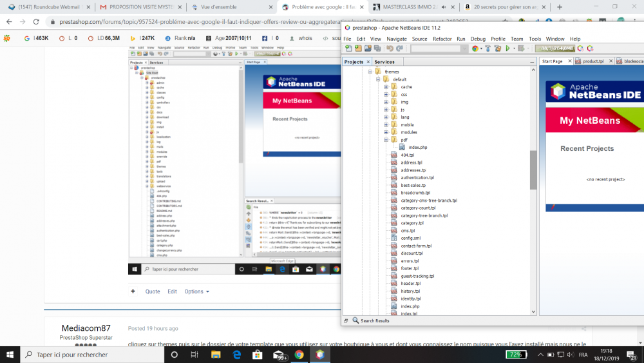
Task: Mute audio on MASTERCLASS IMMO browser tab
Action: point(444,7)
